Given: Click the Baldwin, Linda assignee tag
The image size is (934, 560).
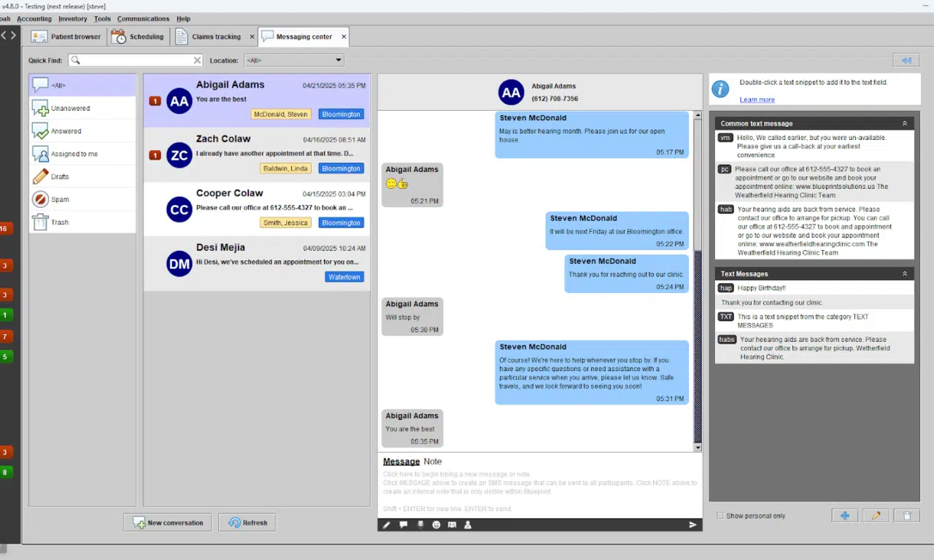Looking at the screenshot, I should (285, 168).
